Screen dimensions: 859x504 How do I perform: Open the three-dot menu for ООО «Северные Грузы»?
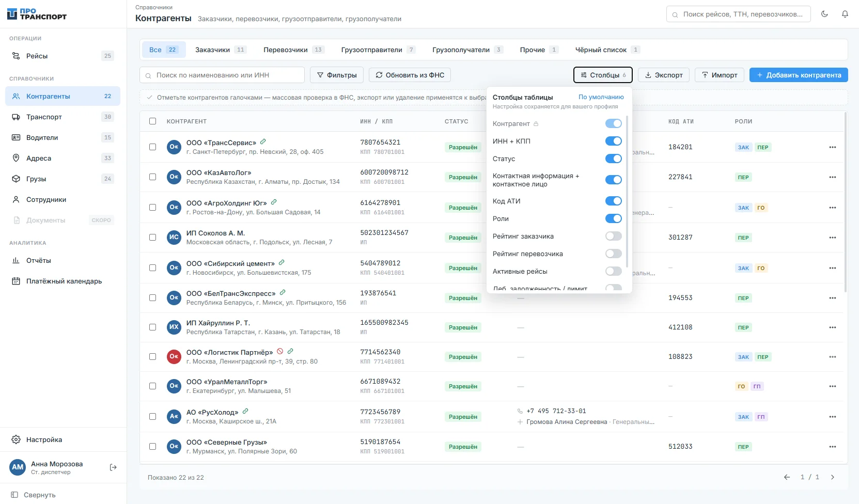point(832,447)
